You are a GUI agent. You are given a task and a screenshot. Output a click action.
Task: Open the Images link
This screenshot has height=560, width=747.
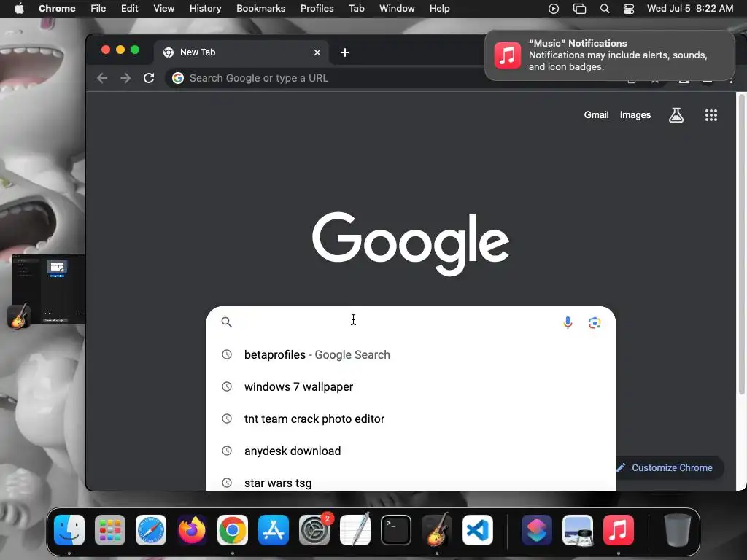point(635,114)
